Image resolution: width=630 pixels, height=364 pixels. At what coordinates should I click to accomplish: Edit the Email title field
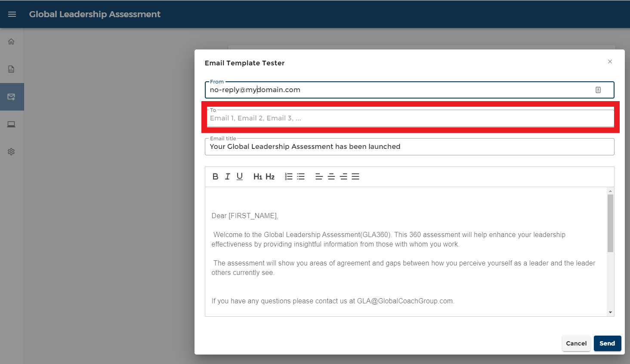410,147
